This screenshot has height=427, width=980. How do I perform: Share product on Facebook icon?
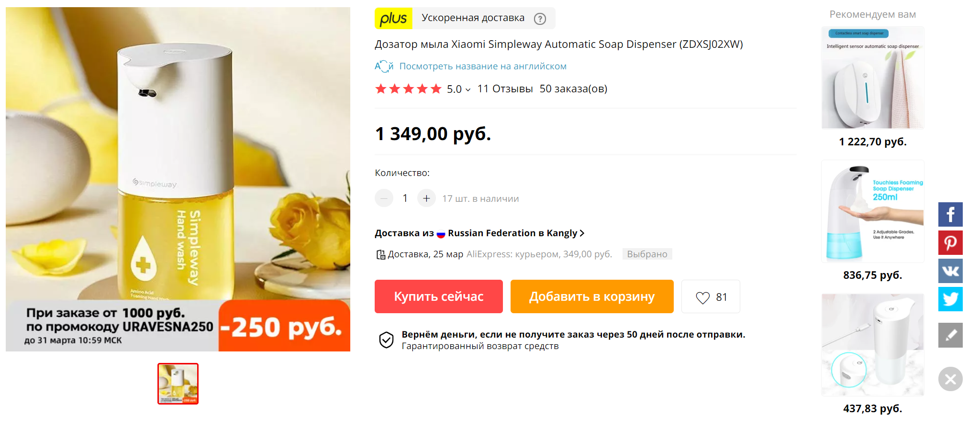coord(950,214)
